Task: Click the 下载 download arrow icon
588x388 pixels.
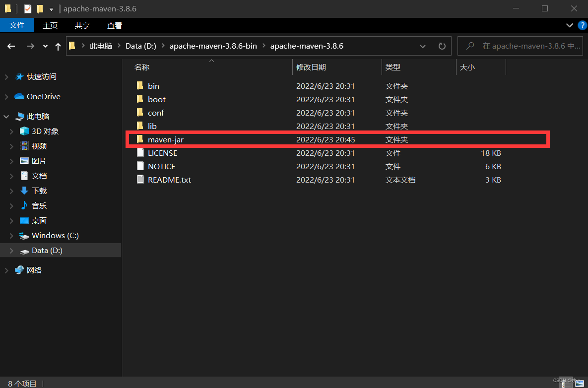Action: click(24, 191)
